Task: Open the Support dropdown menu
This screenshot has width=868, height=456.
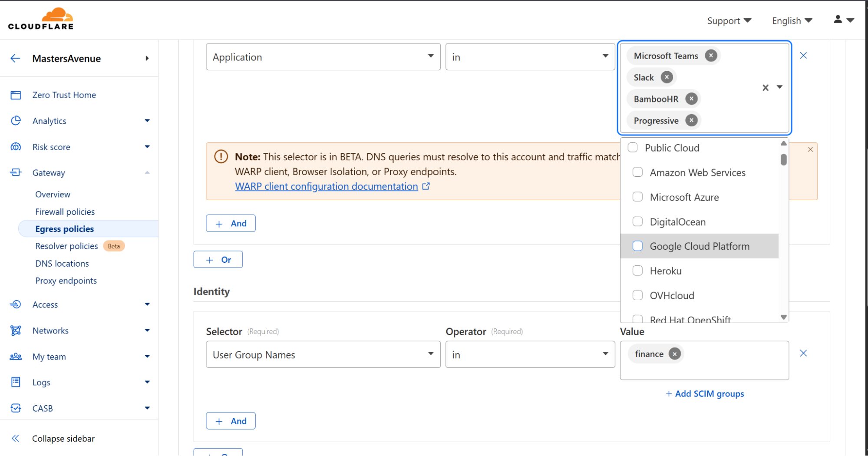Action: 729,21
